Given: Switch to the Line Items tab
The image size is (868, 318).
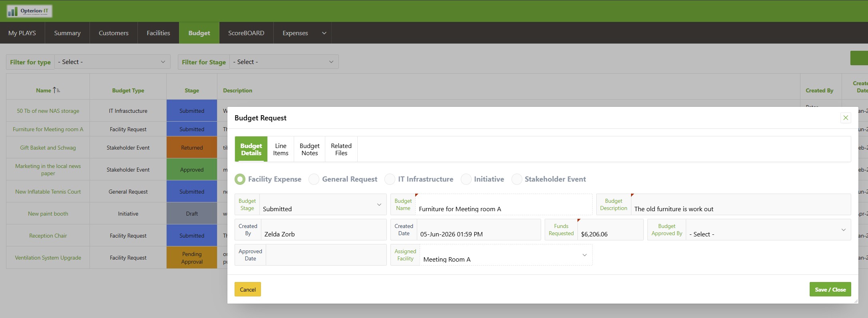Looking at the screenshot, I should 281,149.
